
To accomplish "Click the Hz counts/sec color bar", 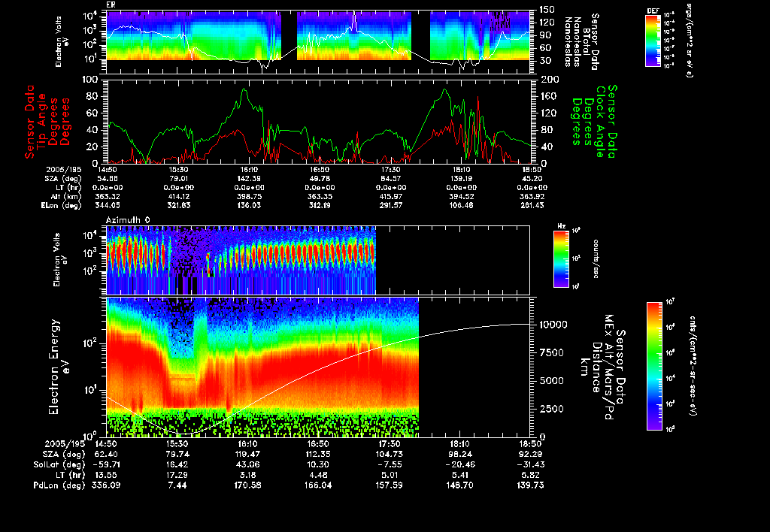I will (561, 259).
